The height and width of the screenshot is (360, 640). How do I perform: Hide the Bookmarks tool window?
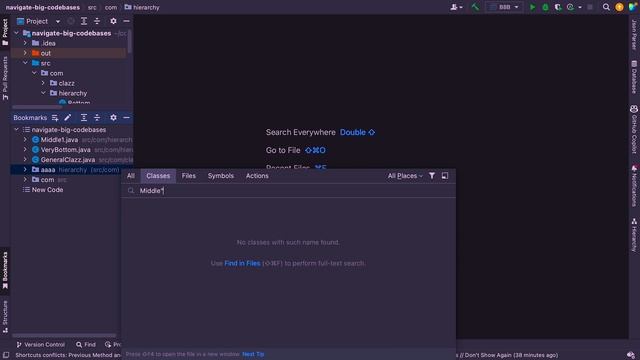point(127,118)
